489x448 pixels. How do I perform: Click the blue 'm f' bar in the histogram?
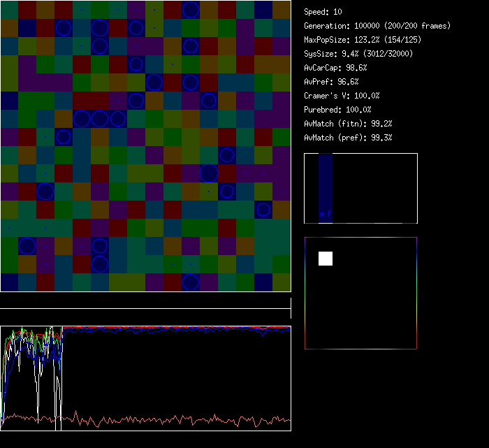pyautogui.click(x=326, y=189)
